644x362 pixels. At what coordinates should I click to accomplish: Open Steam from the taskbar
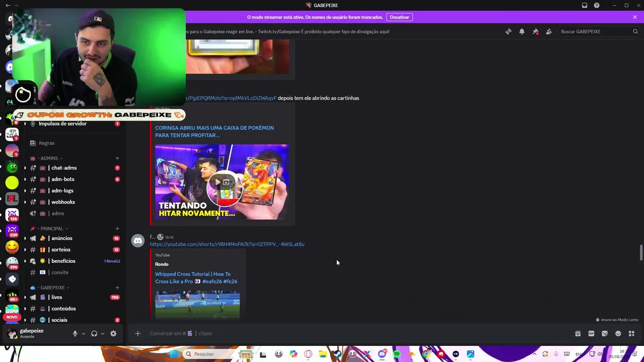point(338,354)
